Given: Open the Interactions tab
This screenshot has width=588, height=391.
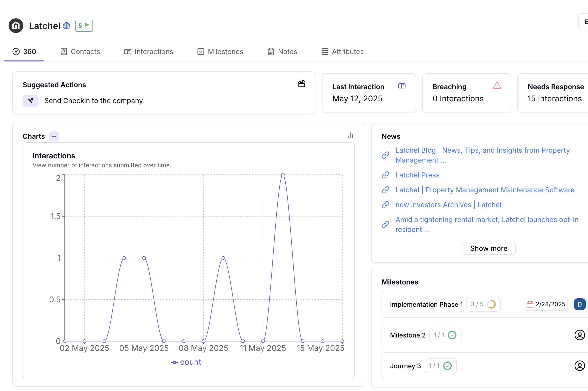Looking at the screenshot, I should click(x=148, y=52).
